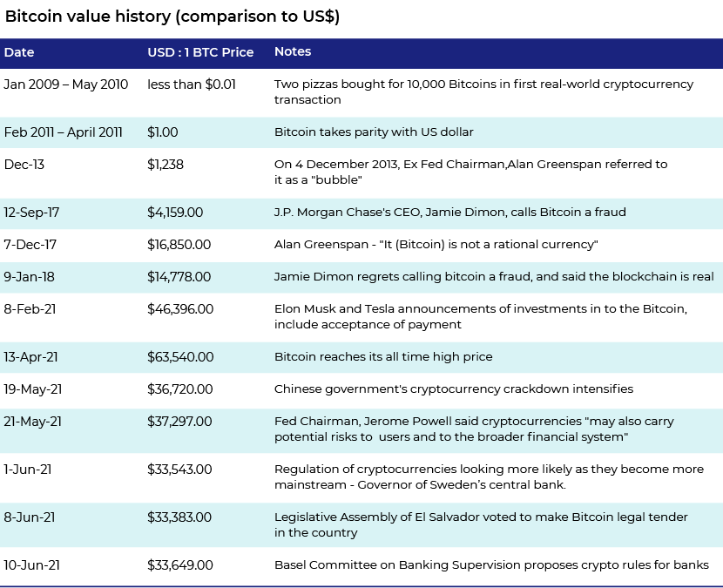Select note about Jamie Dimon regretting fraud comment

[494, 277]
